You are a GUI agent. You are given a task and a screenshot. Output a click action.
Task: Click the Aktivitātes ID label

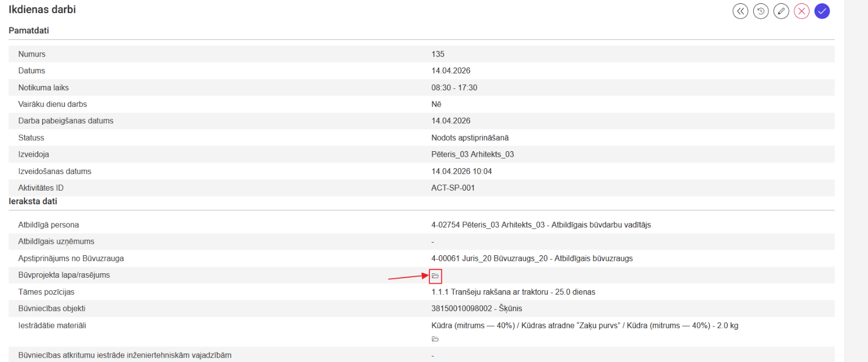point(41,188)
